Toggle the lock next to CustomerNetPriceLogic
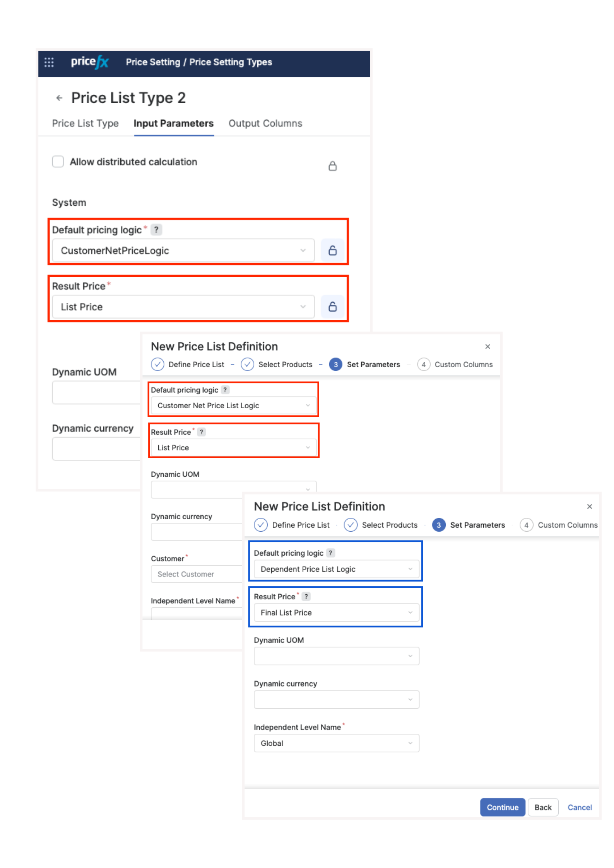The height and width of the screenshot is (868, 614). (x=332, y=251)
